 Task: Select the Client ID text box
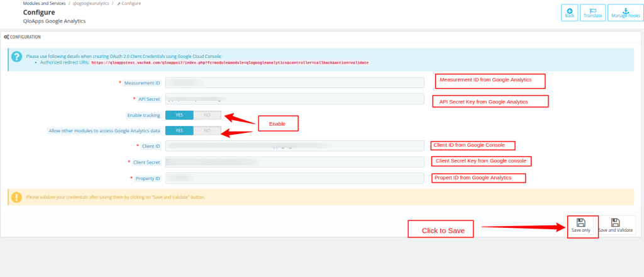click(294, 146)
